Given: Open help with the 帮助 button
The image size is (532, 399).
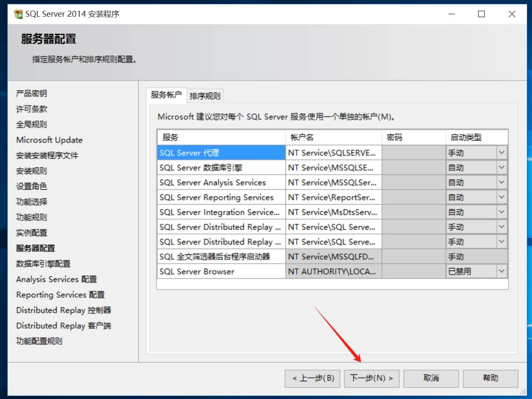Looking at the screenshot, I should (490, 378).
